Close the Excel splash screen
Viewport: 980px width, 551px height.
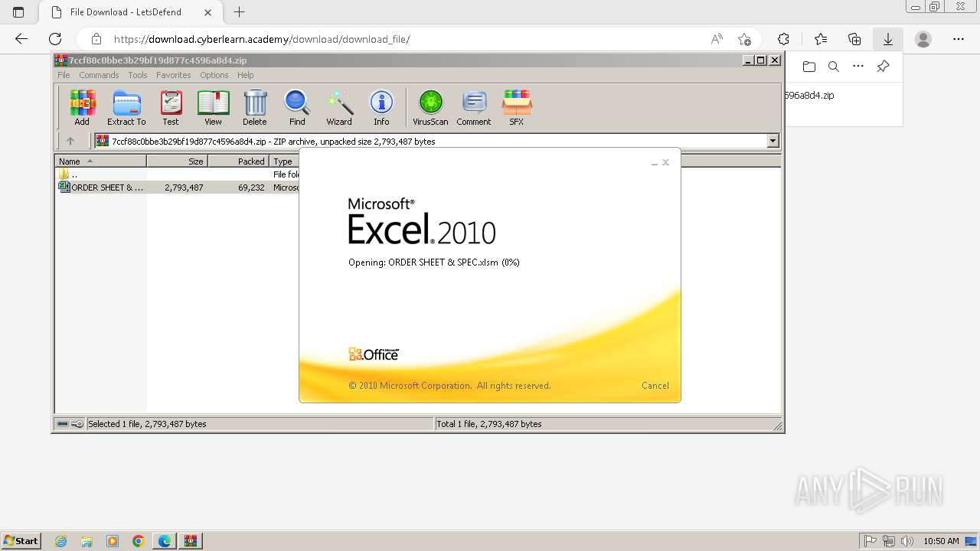pyautogui.click(x=666, y=162)
